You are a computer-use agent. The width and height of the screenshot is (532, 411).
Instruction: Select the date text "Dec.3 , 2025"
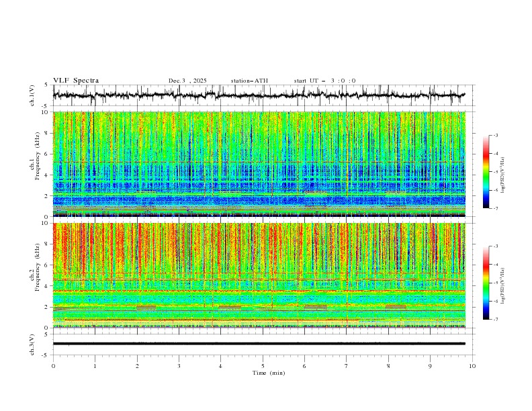pyautogui.click(x=187, y=81)
